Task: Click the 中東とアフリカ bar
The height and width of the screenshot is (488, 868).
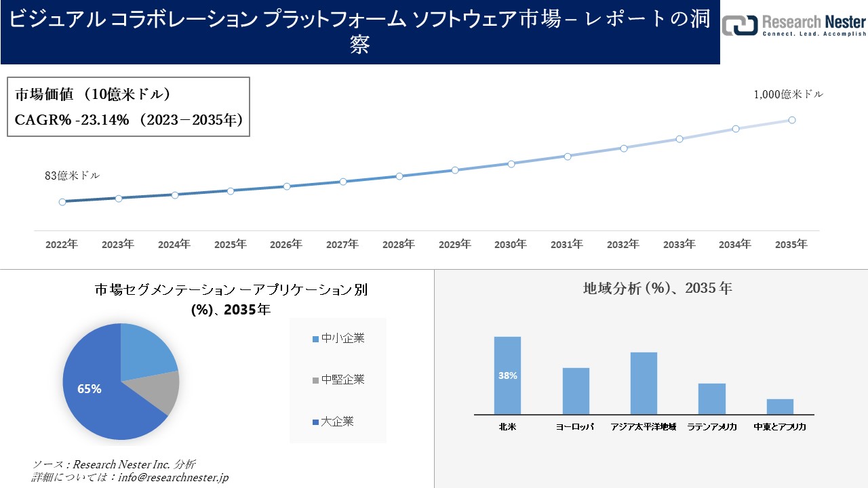Action: (x=780, y=405)
